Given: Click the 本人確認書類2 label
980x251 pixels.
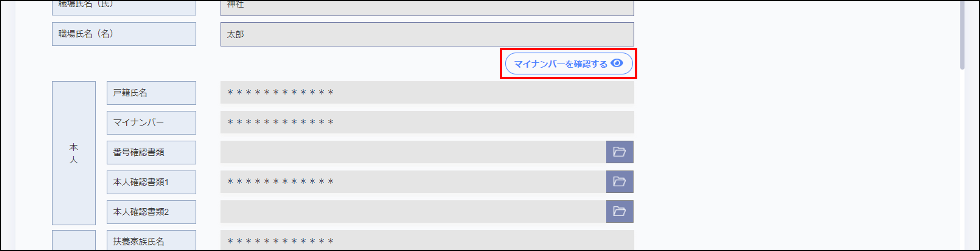Looking at the screenshot, I should click(x=151, y=212).
